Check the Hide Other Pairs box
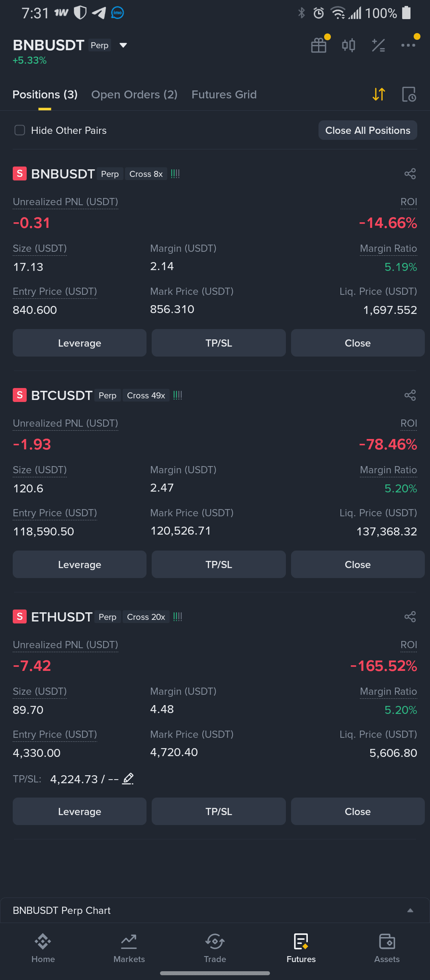This screenshot has width=430, height=980. pos(20,130)
